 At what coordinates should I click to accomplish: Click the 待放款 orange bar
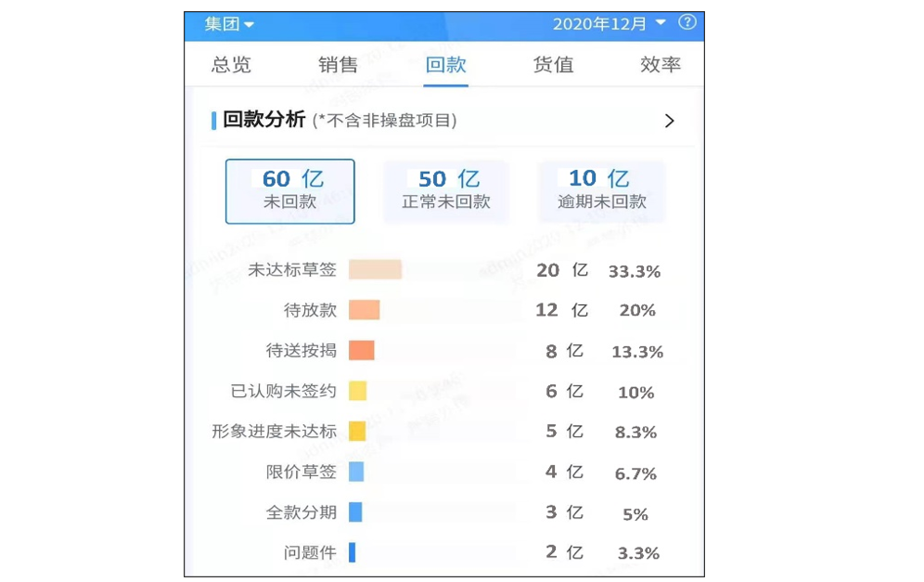(364, 310)
